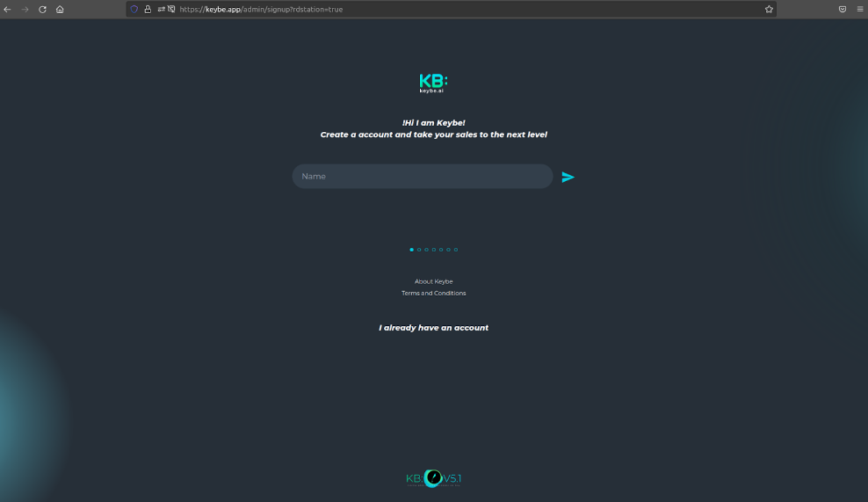
Task: Click the KB keybe.ai logo at top
Action: 433,84
